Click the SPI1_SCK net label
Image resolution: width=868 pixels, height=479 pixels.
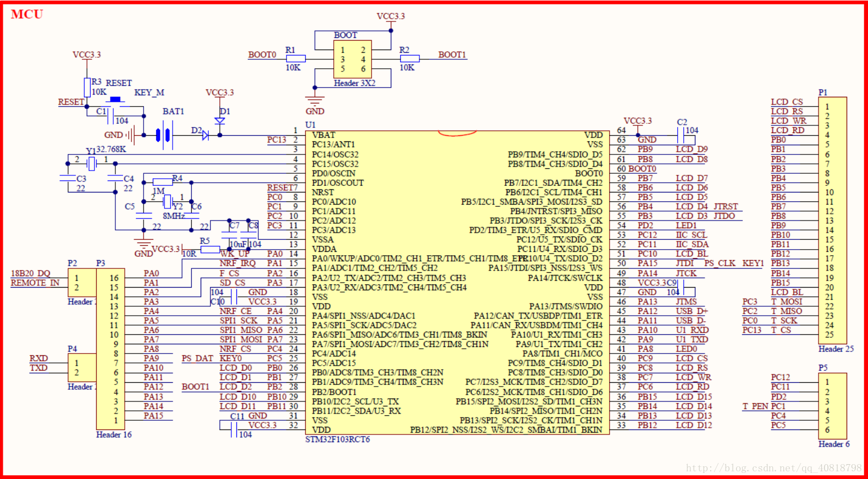coord(239,321)
